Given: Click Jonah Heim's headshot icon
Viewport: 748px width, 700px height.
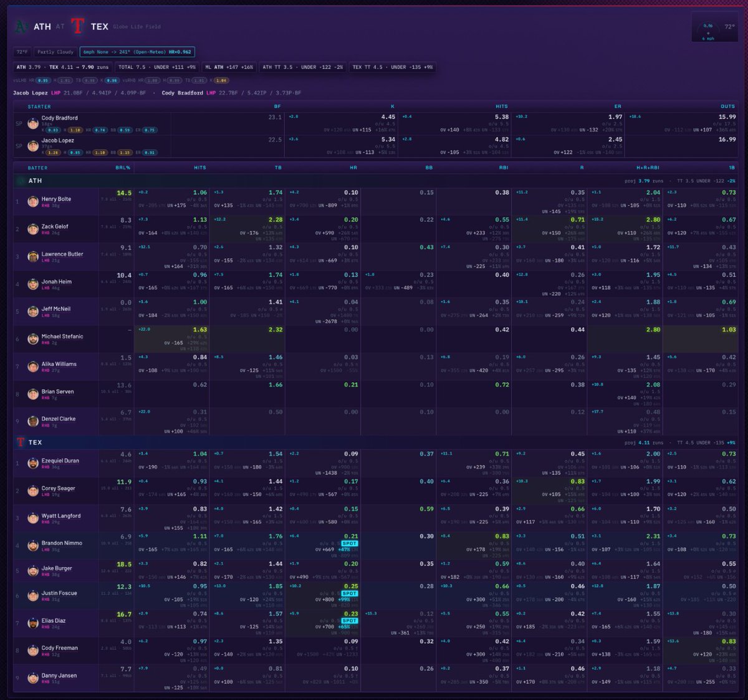Looking at the screenshot, I should [x=33, y=284].
